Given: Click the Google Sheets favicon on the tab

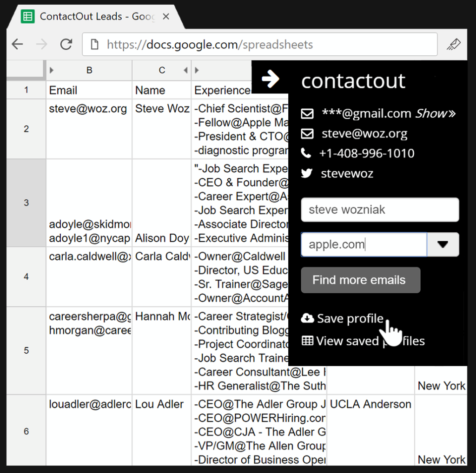Looking at the screenshot, I should pyautogui.click(x=27, y=16).
